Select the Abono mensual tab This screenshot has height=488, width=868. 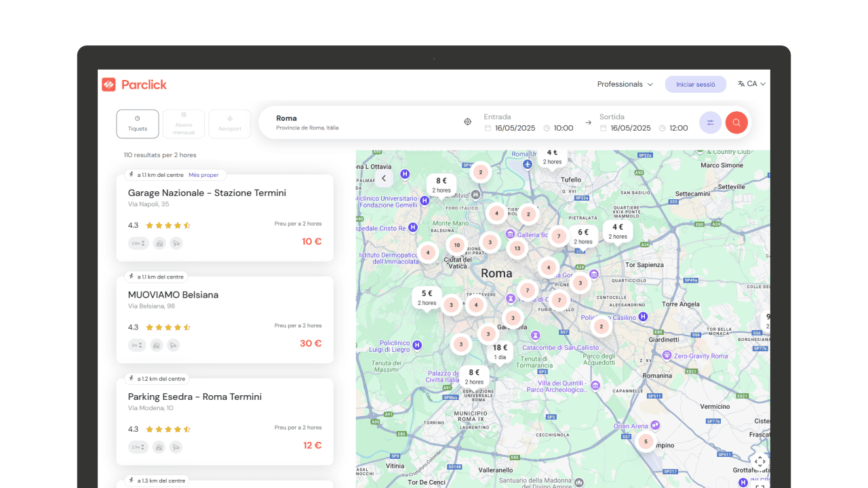(184, 124)
